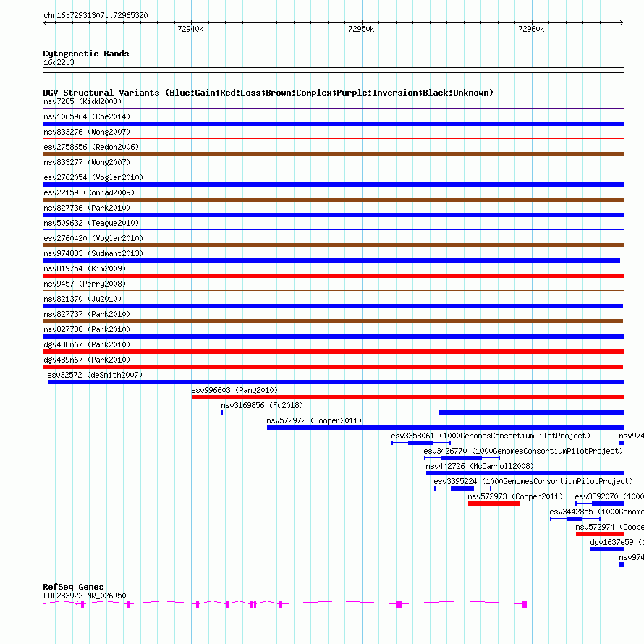Click the nsv7285 (Kidd2008) variant label
The width and height of the screenshot is (644, 644).
click(x=82, y=101)
